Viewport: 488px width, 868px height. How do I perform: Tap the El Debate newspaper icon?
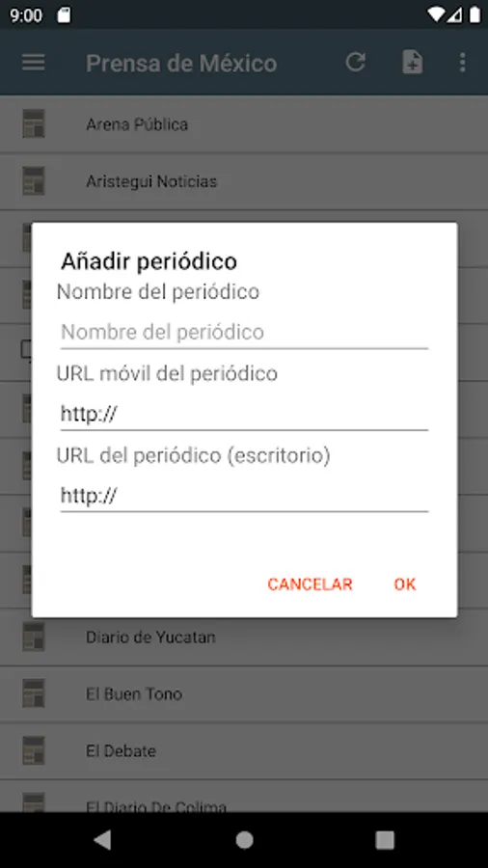coord(34,750)
